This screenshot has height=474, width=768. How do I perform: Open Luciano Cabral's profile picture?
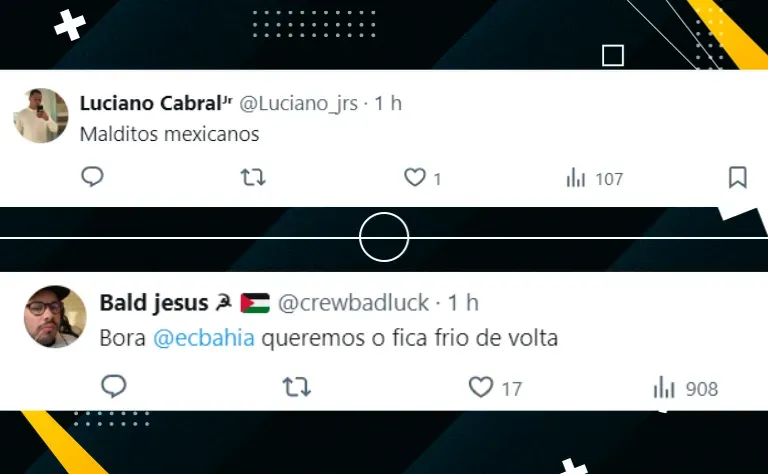(x=41, y=116)
